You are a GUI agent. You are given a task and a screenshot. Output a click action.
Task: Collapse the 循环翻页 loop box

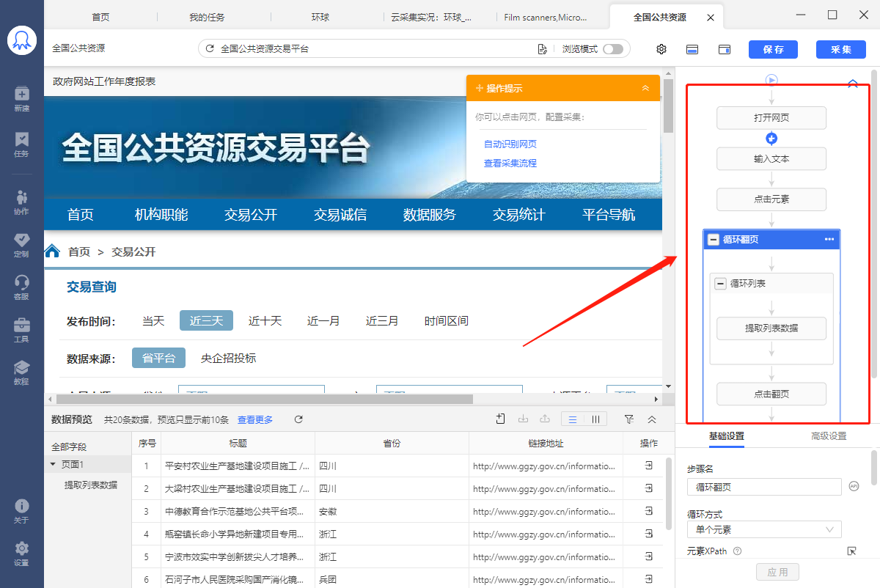tap(713, 239)
